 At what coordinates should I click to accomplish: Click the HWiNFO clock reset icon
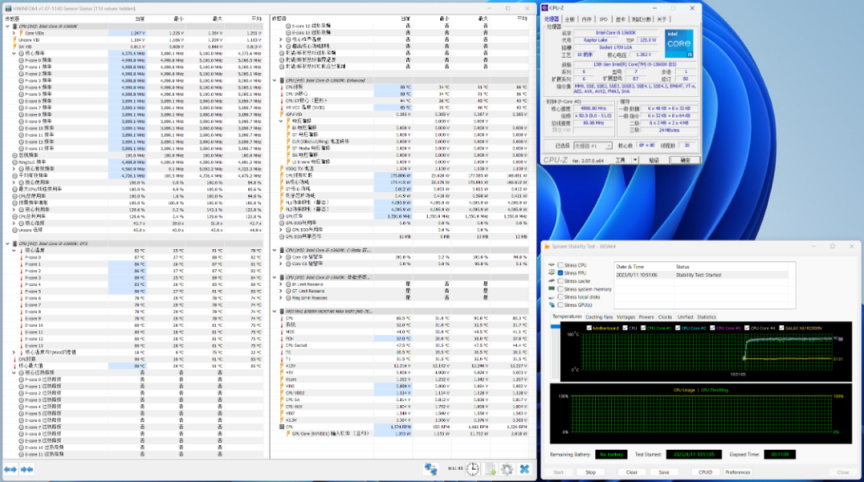point(473,469)
